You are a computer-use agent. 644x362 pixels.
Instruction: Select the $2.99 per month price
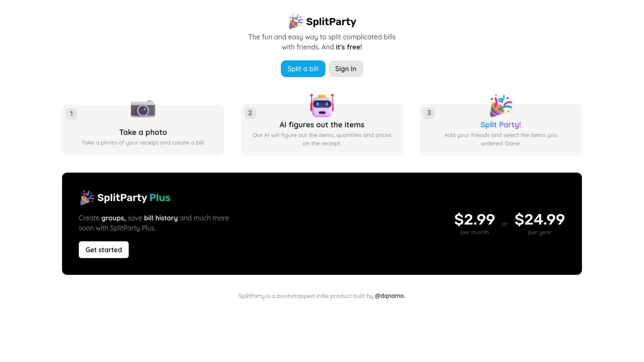click(x=475, y=220)
